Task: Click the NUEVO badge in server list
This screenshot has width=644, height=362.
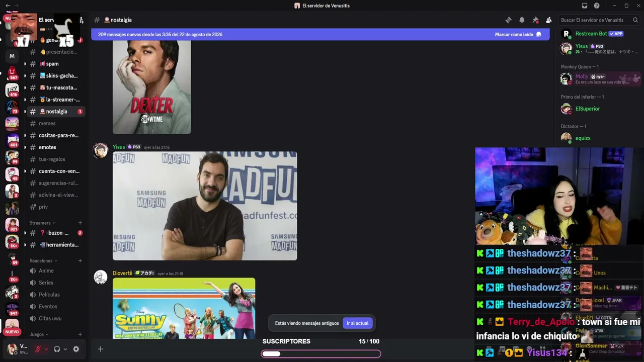Action: click(x=12, y=332)
